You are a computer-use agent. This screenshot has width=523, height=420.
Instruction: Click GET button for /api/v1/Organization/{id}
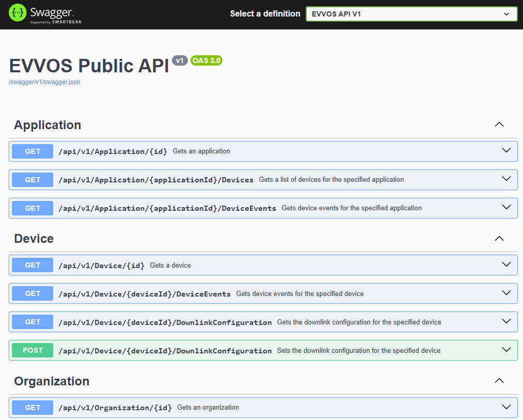pyautogui.click(x=33, y=408)
